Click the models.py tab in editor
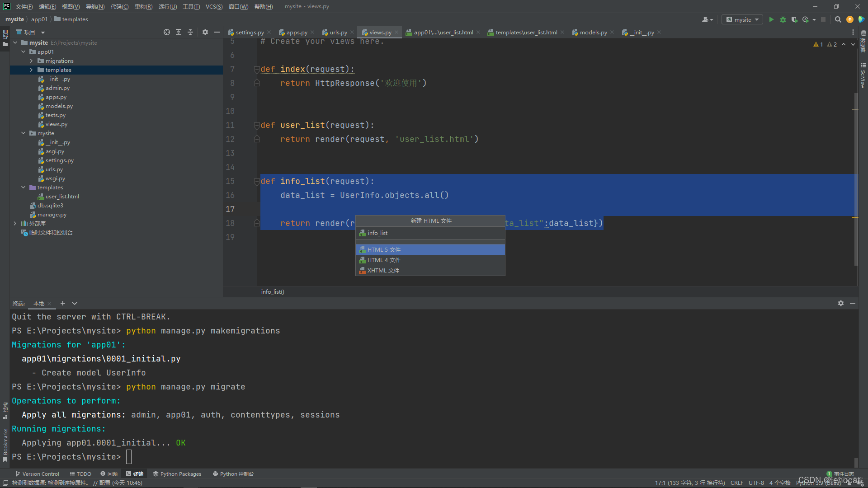The image size is (868, 488). 591,32
